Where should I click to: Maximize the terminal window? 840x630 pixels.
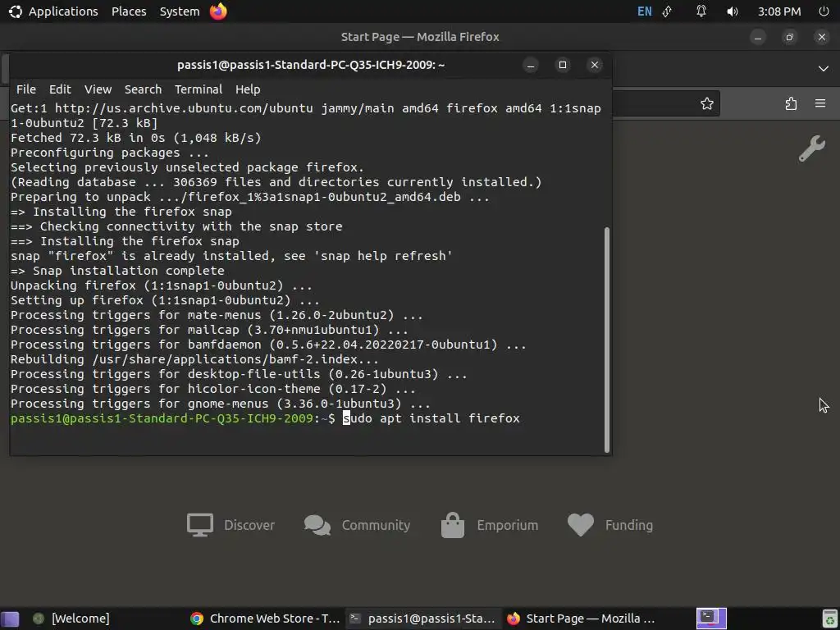563,66
